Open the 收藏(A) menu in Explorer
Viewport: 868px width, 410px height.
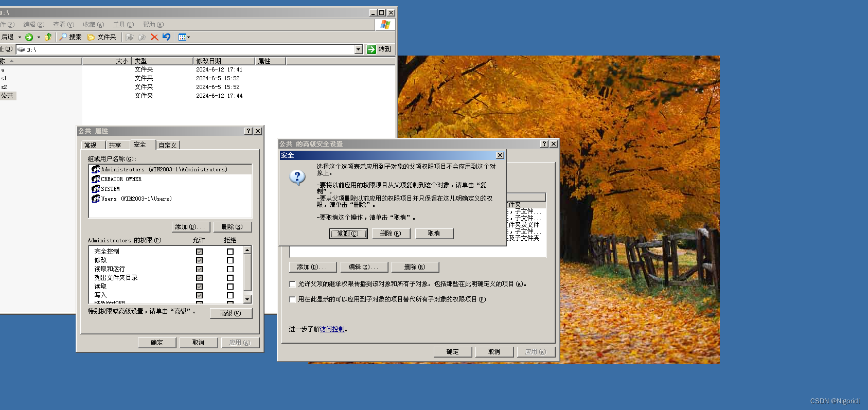pos(94,25)
